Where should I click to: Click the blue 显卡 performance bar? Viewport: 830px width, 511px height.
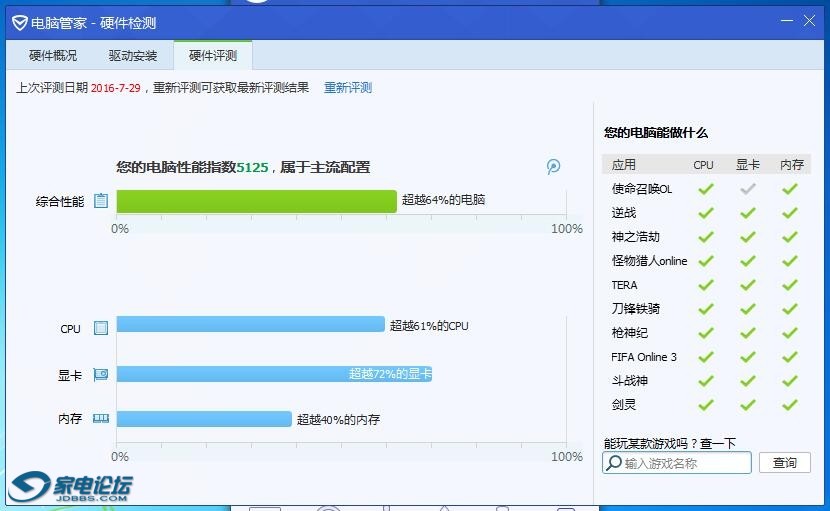pyautogui.click(x=274, y=374)
